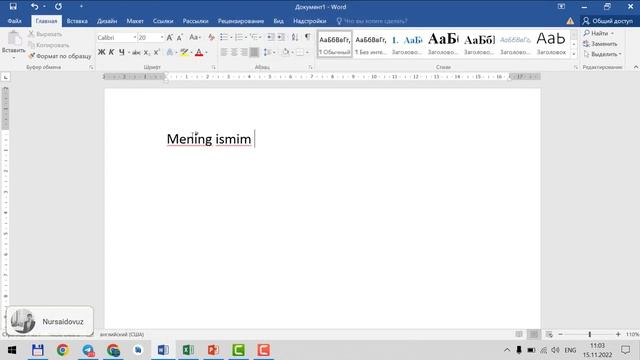This screenshot has height=360, width=640.
Task: Decrease paragraph indent
Action: [270, 37]
